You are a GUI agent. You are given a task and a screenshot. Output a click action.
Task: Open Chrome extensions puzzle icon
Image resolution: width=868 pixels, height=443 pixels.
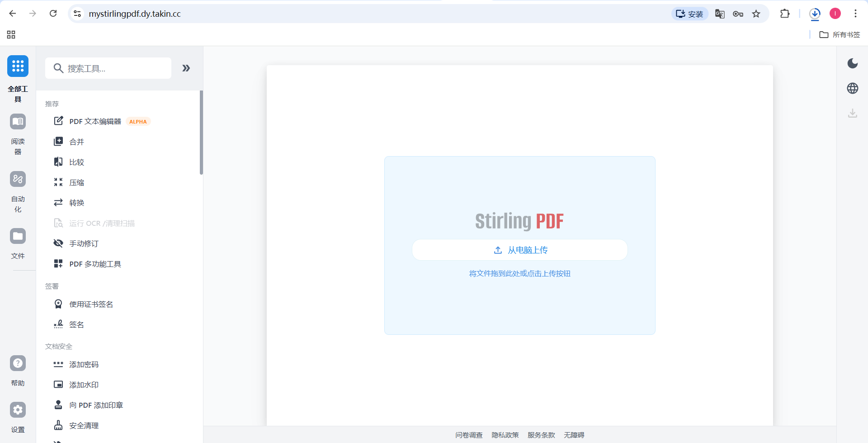click(785, 14)
